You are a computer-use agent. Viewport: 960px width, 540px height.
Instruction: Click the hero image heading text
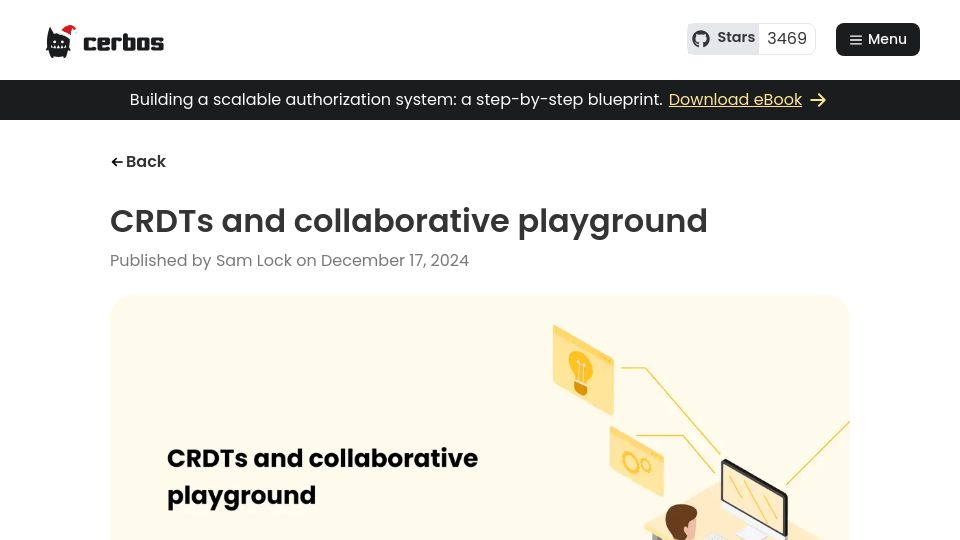(x=322, y=476)
